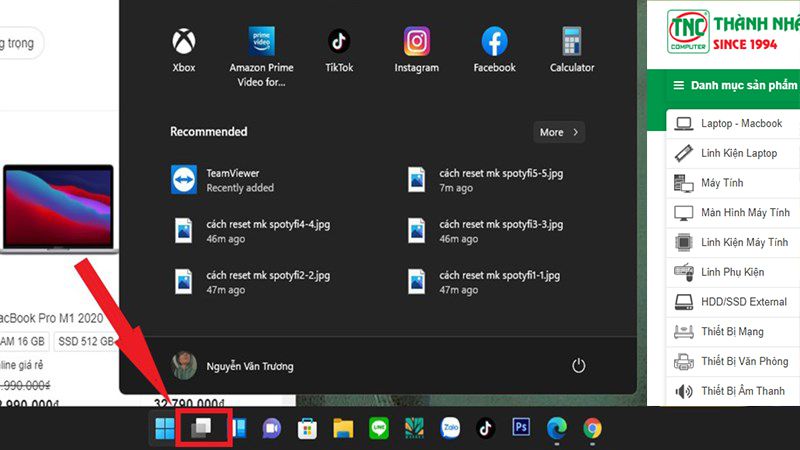Screen dimensions: 800x450
Task: Open the LINE app on taskbar
Action: (x=379, y=429)
